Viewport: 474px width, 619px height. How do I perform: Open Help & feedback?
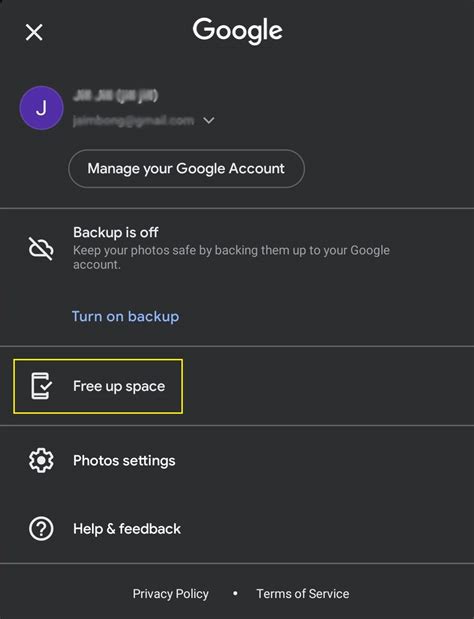(127, 529)
